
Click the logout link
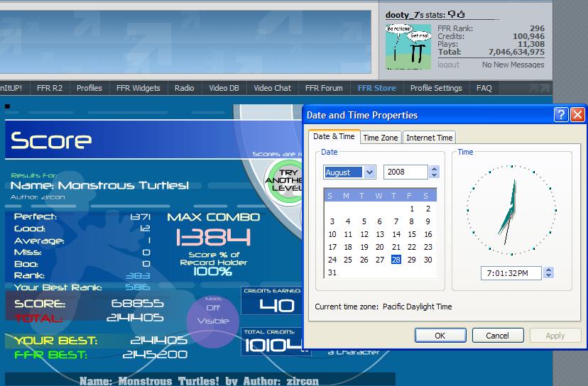[448, 65]
